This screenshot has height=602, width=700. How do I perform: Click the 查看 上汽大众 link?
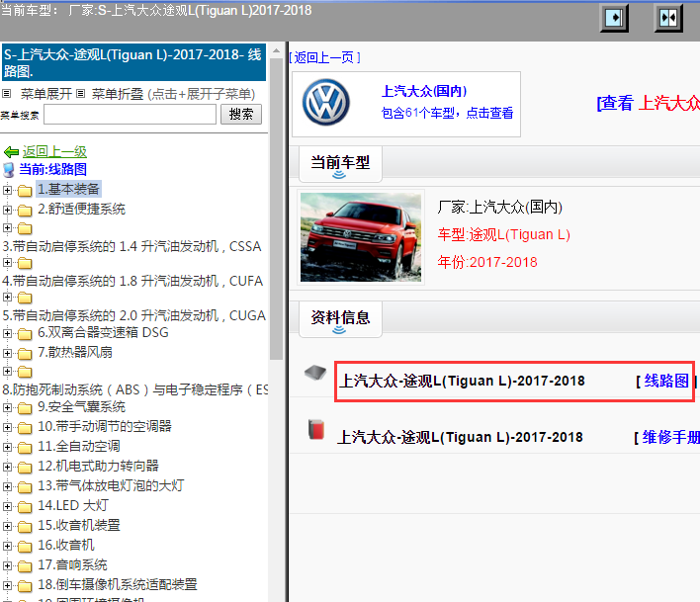click(x=649, y=103)
